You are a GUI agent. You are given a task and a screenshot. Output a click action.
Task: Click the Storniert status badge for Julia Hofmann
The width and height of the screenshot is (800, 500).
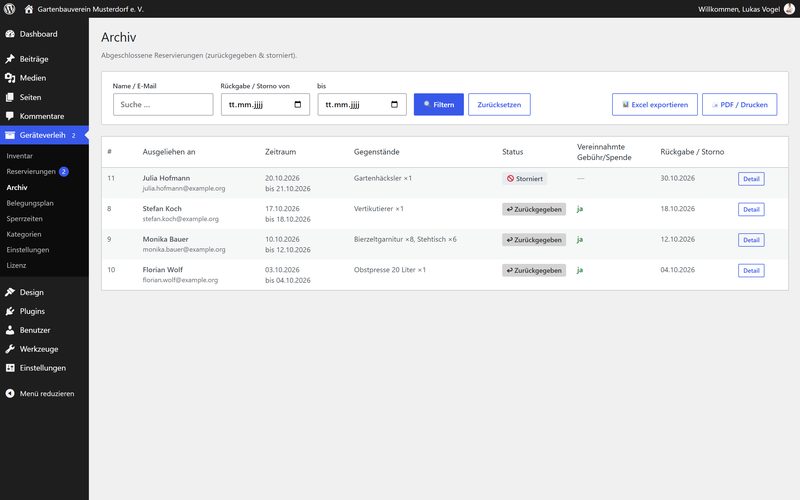point(524,179)
